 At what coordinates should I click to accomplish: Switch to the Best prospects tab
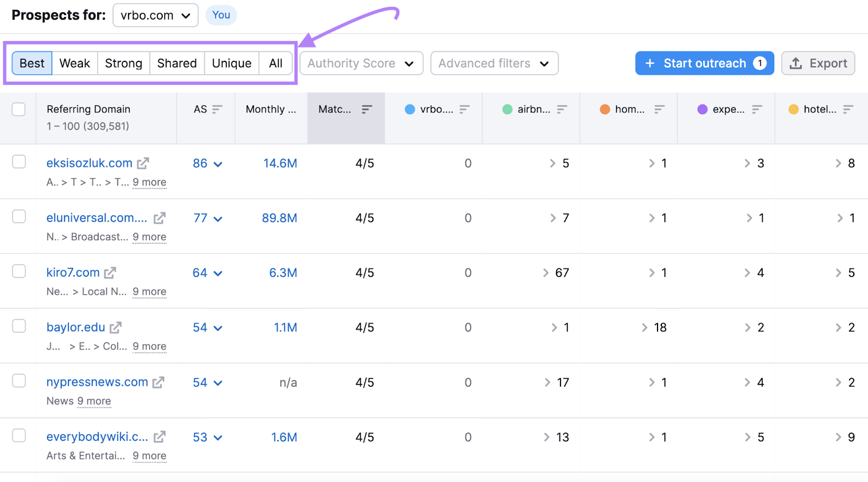[32, 64]
